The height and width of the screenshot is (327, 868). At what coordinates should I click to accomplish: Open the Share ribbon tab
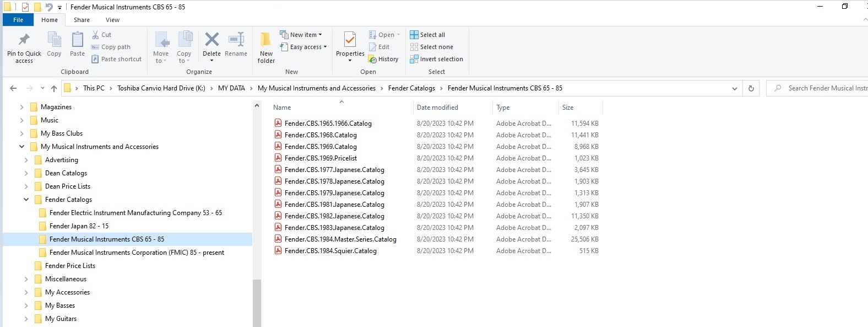[82, 20]
